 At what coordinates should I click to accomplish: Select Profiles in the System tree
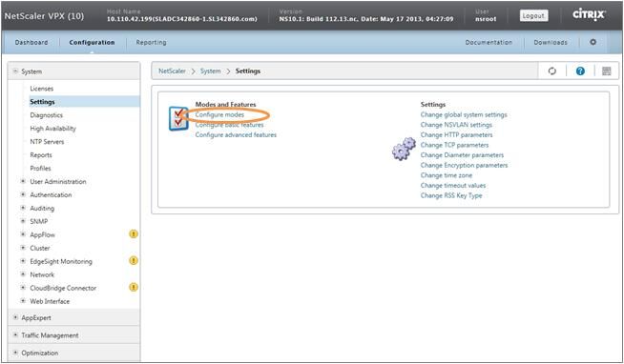click(41, 169)
